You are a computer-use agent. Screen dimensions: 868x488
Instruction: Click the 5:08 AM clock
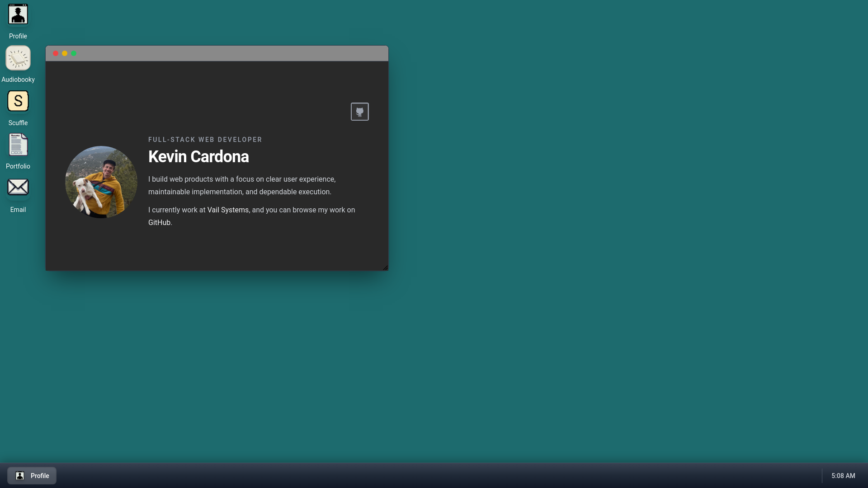843,476
